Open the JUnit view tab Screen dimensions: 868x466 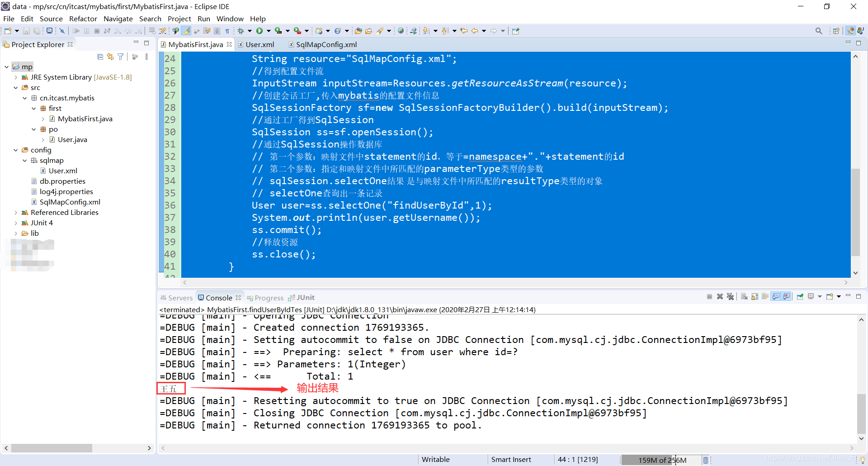click(302, 298)
